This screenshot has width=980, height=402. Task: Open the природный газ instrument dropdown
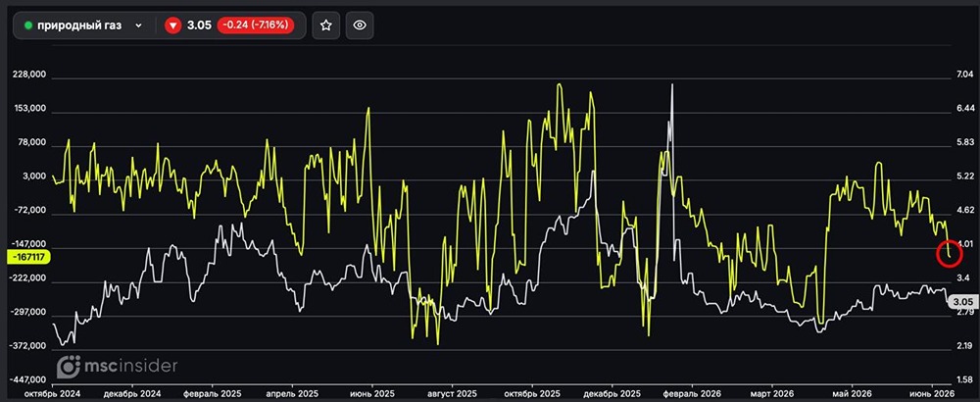[83, 25]
